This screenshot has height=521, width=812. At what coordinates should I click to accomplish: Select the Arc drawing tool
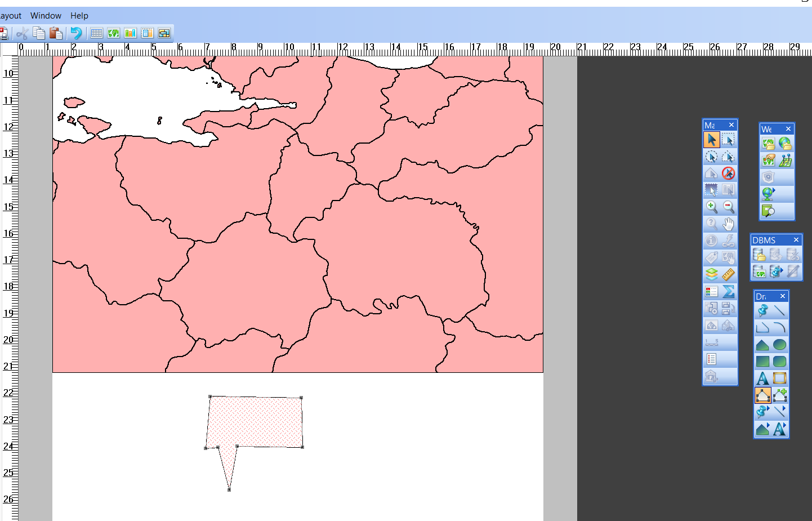click(779, 327)
